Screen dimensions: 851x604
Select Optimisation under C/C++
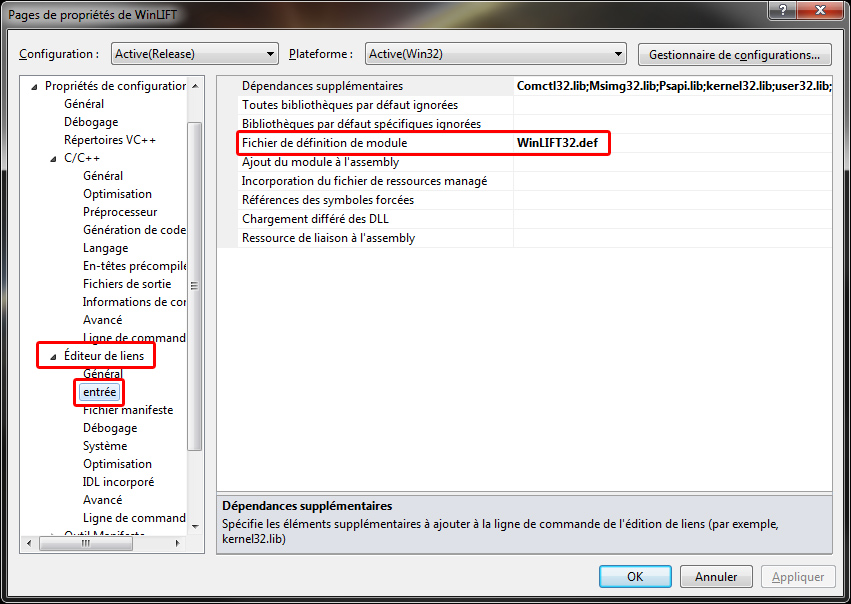coord(117,194)
